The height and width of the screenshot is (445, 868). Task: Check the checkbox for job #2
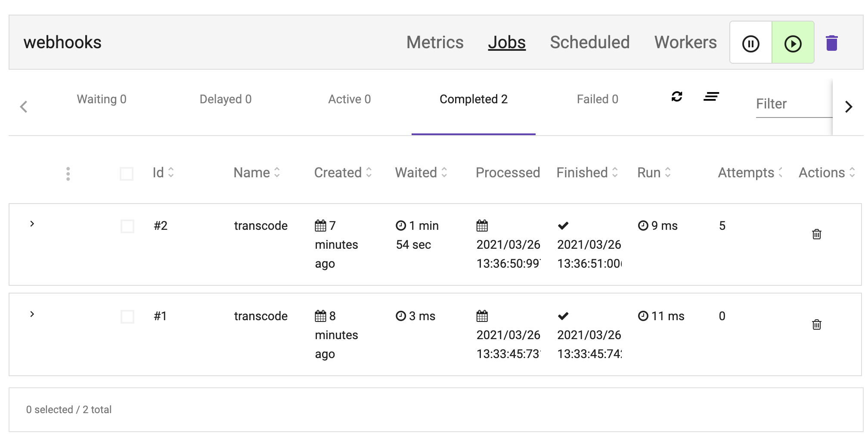coord(127,226)
